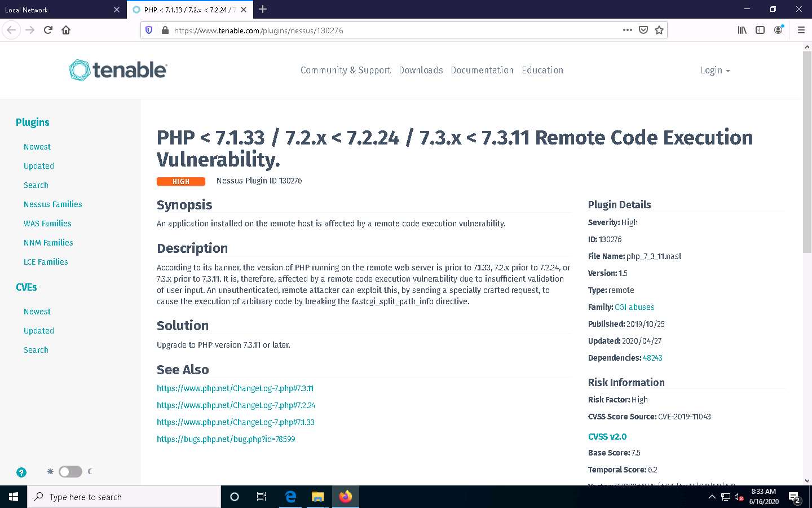Open Updated under Plugins

(x=39, y=166)
